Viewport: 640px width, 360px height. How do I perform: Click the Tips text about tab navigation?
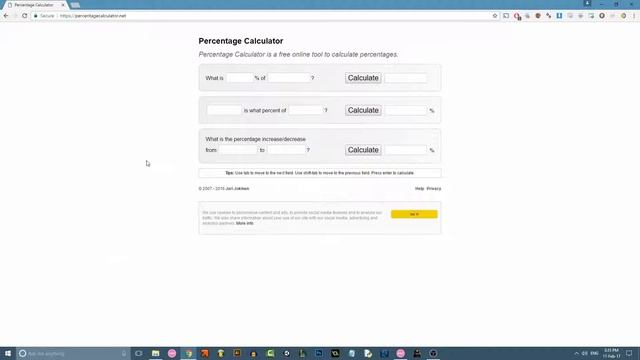click(320, 173)
